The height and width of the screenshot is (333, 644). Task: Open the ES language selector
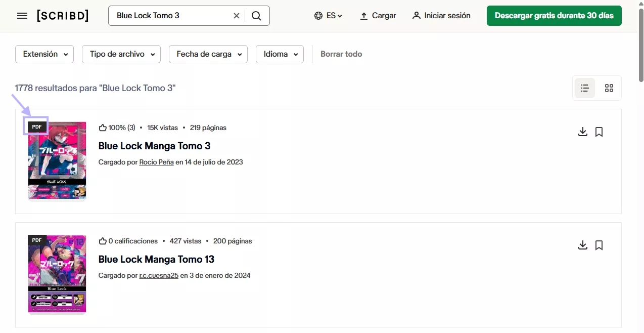point(328,16)
